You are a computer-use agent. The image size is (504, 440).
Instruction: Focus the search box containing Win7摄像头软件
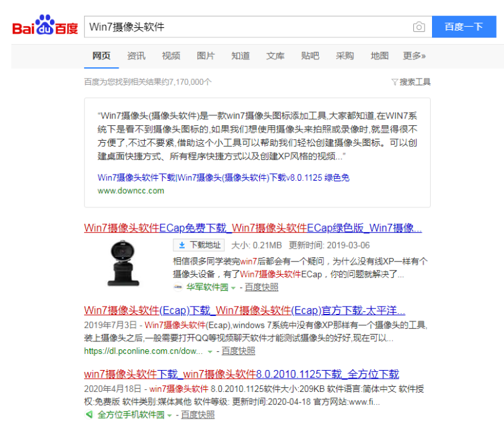tap(247, 27)
